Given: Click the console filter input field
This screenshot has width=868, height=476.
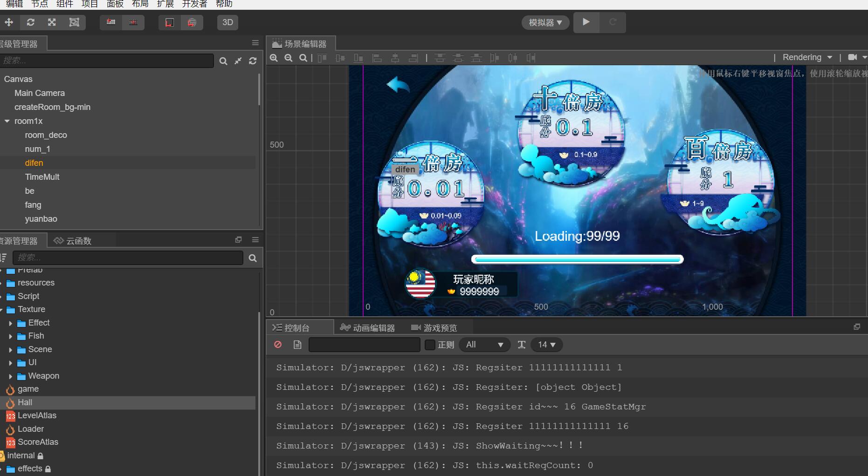Looking at the screenshot, I should click(x=365, y=345).
